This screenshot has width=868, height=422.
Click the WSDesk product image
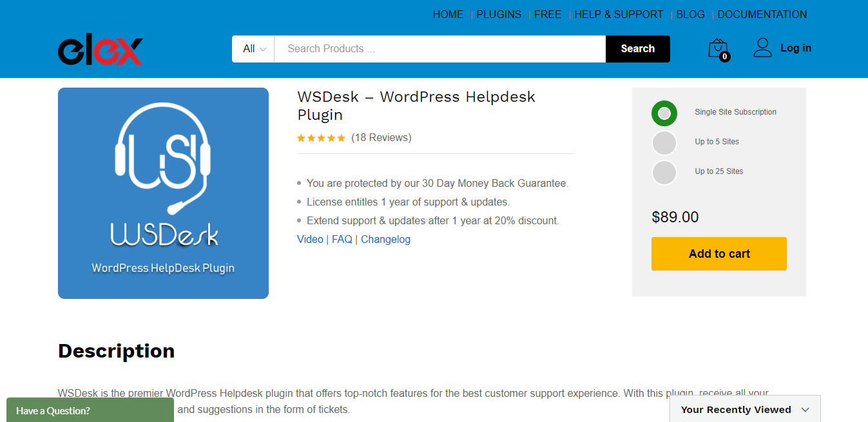point(163,193)
